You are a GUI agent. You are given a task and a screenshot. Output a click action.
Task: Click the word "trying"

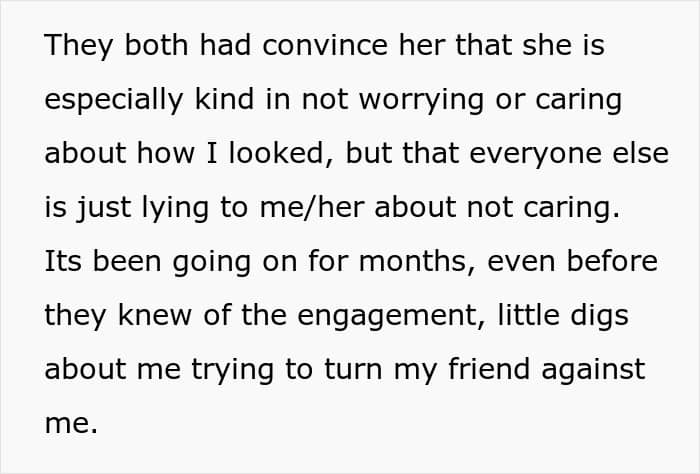tap(232, 371)
